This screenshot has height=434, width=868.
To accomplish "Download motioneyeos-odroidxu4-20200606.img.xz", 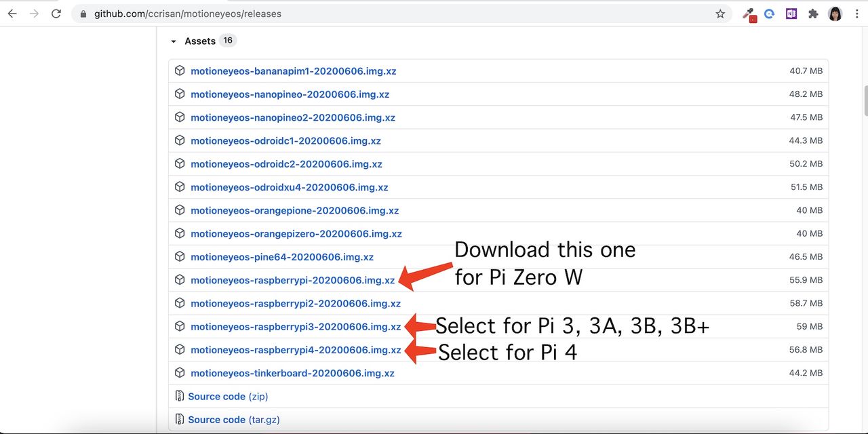I will 290,187.
